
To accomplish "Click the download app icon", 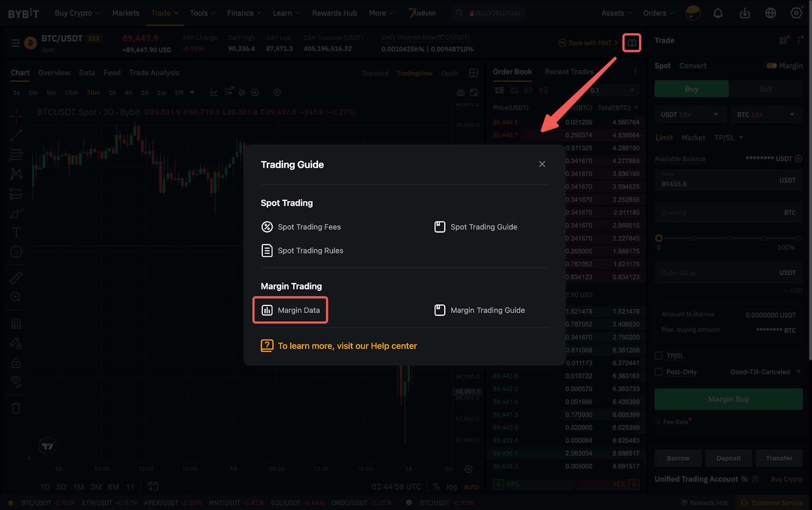I will pos(745,13).
